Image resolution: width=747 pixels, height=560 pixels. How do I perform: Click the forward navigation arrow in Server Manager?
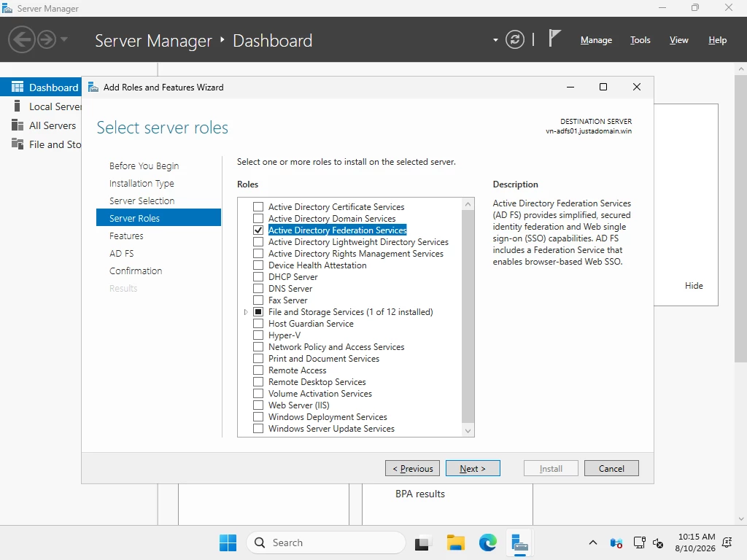pyautogui.click(x=47, y=39)
